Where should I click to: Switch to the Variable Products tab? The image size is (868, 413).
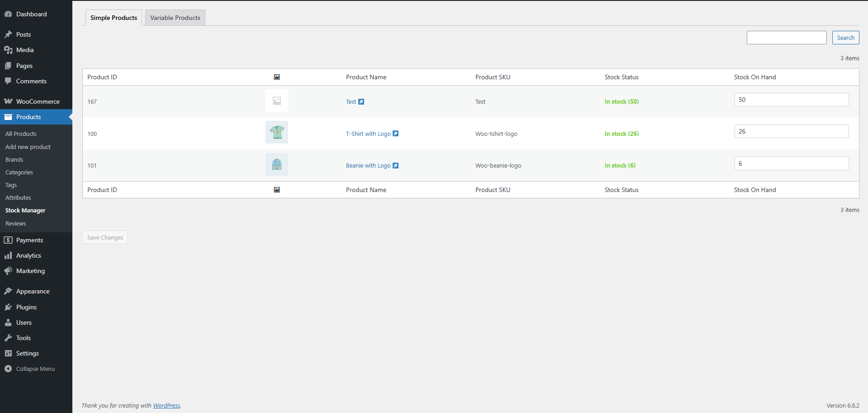pos(175,18)
